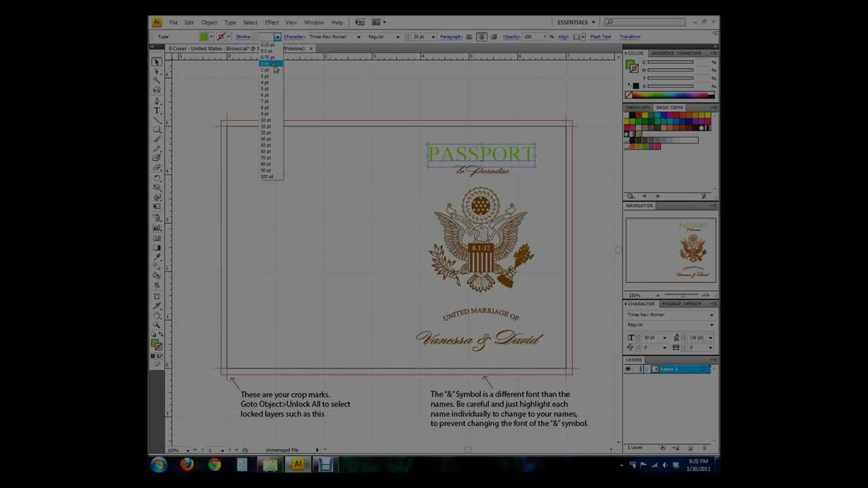
Task: Click the Illustrator Ai logo in menu bar
Action: [x=157, y=22]
